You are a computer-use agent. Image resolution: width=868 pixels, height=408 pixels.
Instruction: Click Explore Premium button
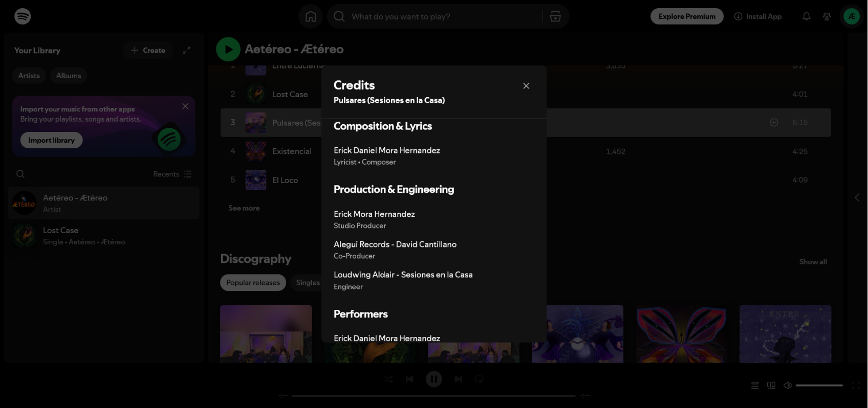(687, 16)
